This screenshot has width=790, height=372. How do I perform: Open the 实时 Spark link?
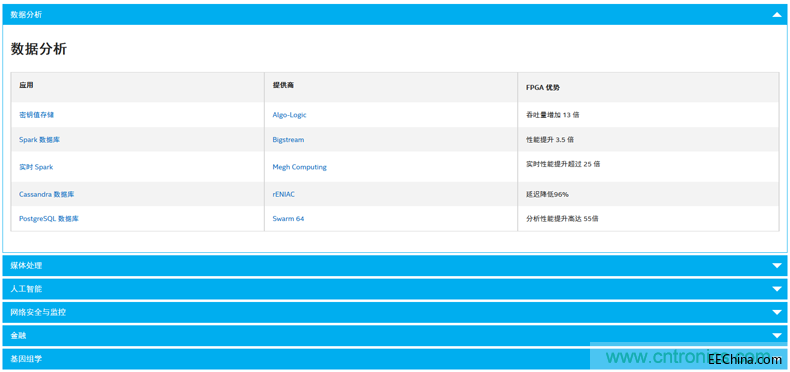[x=36, y=167]
